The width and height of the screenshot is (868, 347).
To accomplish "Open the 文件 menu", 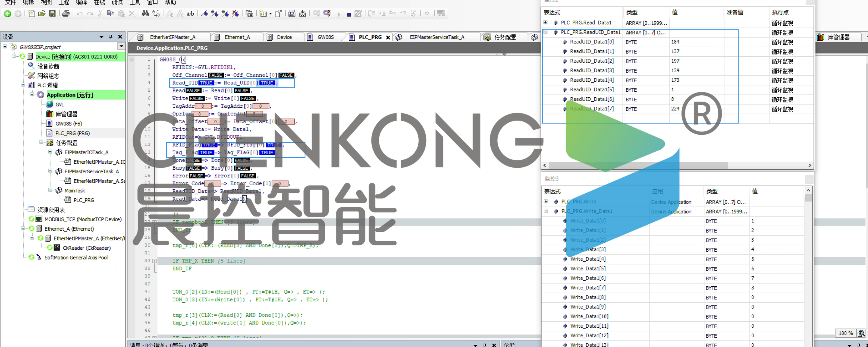I will point(11,3).
